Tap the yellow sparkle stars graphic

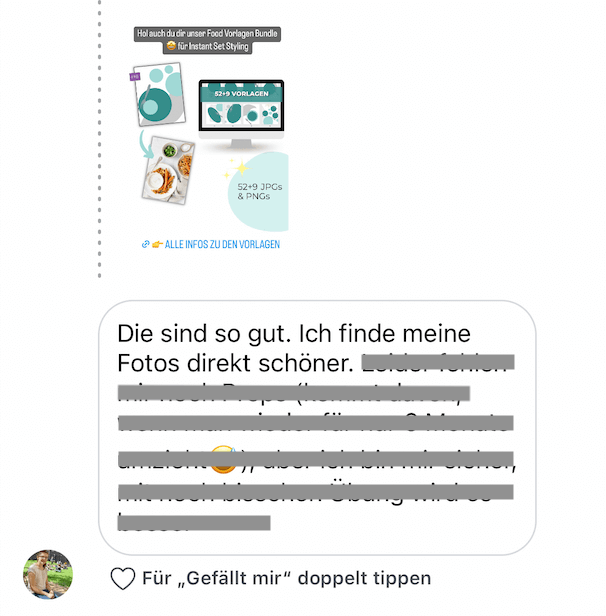tap(237, 169)
